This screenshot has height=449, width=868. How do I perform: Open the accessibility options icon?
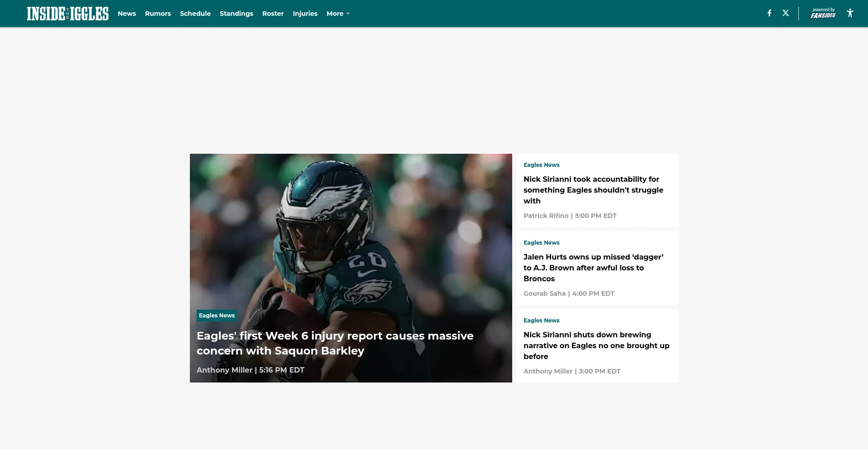[850, 13]
